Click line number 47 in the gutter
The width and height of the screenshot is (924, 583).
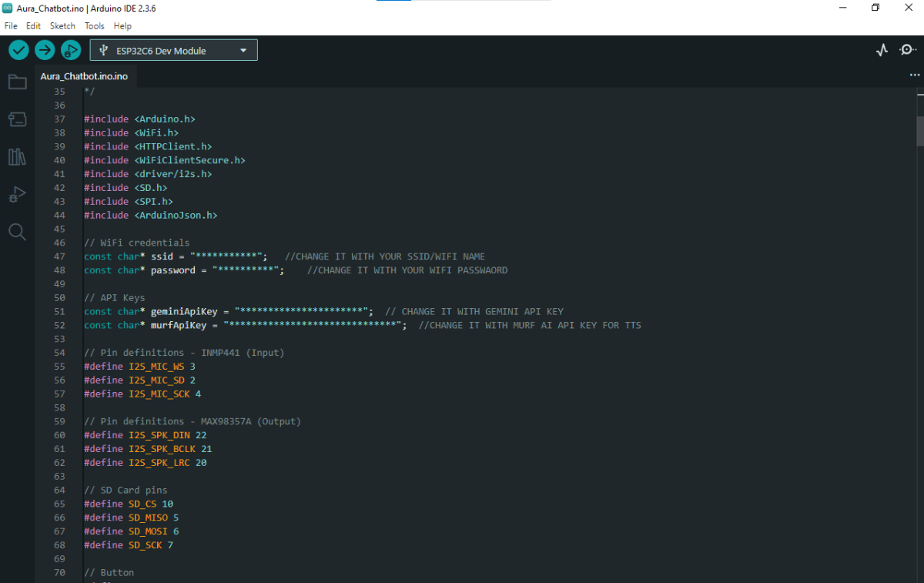[x=59, y=256]
